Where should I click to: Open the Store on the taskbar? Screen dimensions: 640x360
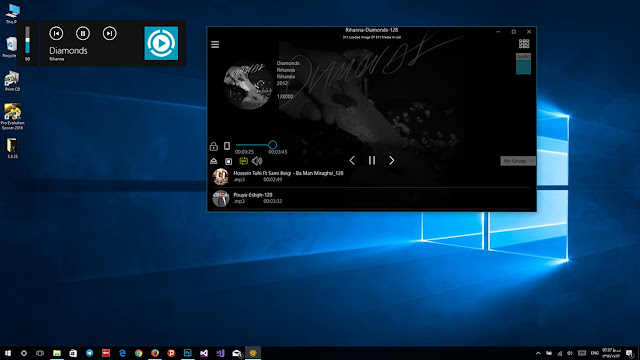(x=73, y=353)
